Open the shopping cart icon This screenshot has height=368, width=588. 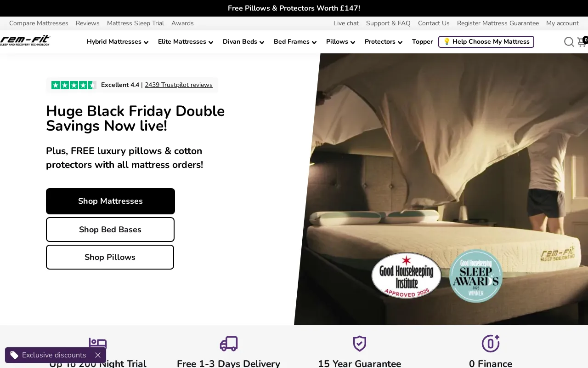pos(582,42)
